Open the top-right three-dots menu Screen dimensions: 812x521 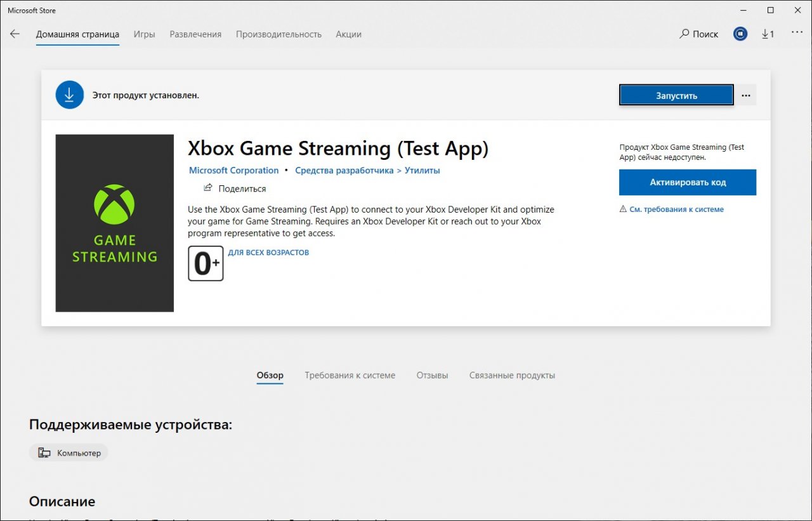(797, 34)
